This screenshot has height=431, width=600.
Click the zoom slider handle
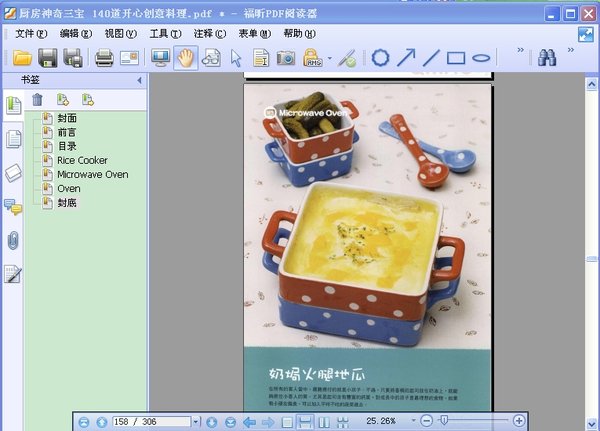coord(444,421)
